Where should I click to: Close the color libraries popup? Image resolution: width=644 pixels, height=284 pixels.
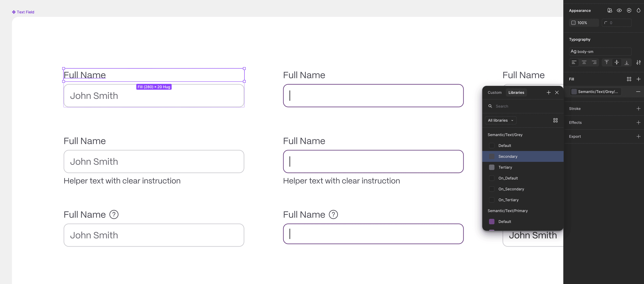557,93
